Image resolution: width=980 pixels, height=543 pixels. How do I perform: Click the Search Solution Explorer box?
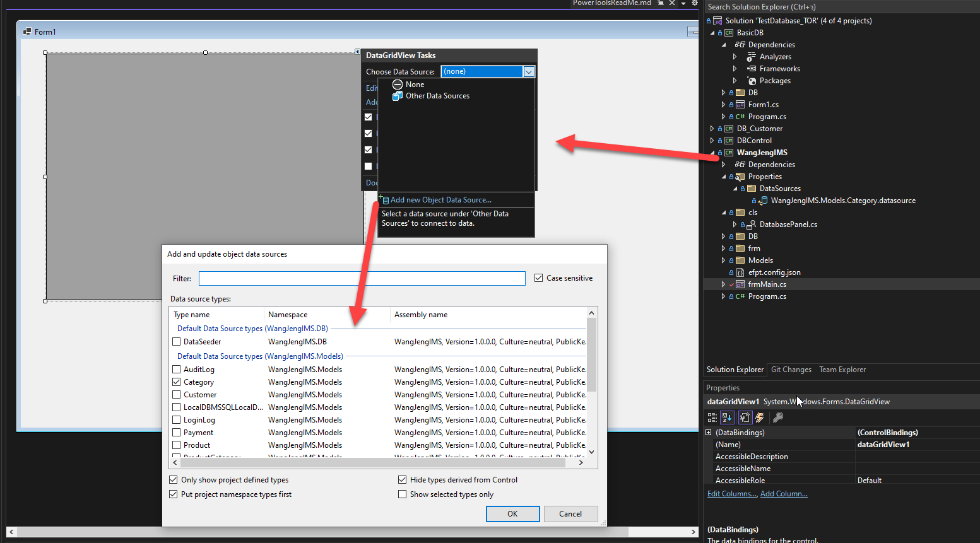(842, 7)
